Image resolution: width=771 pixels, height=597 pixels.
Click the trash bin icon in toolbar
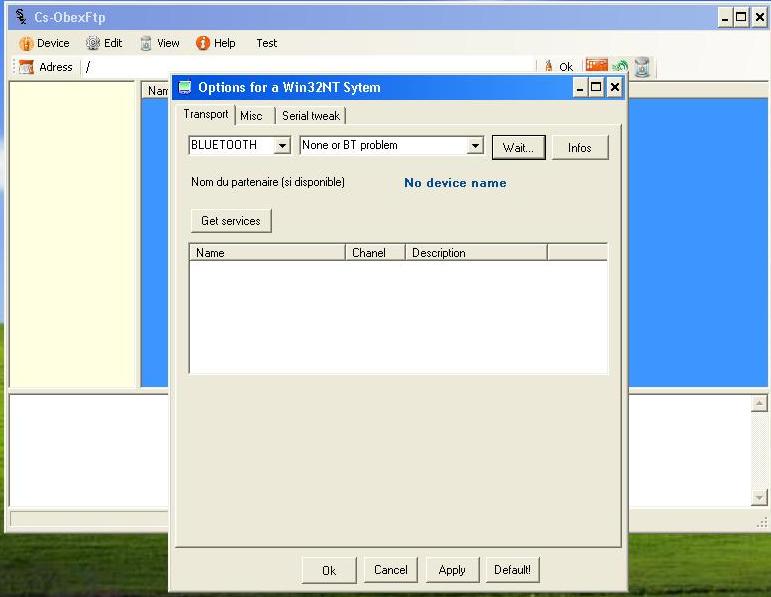coord(642,67)
